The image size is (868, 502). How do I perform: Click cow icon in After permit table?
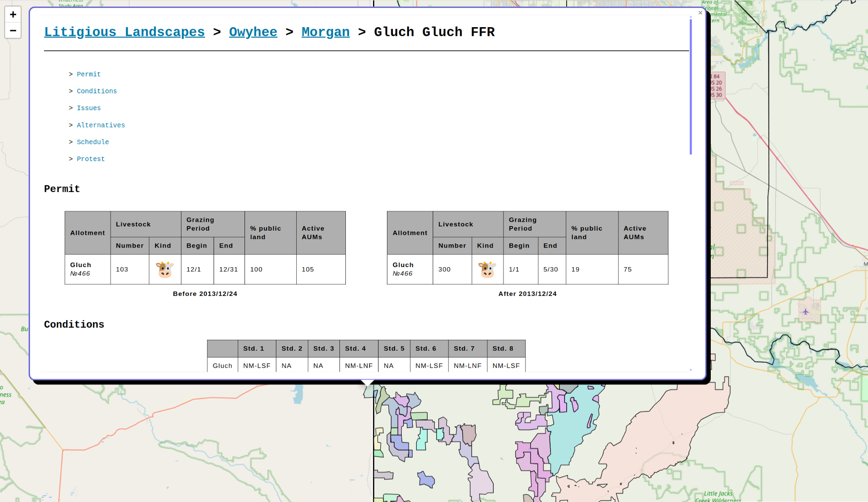point(487,270)
